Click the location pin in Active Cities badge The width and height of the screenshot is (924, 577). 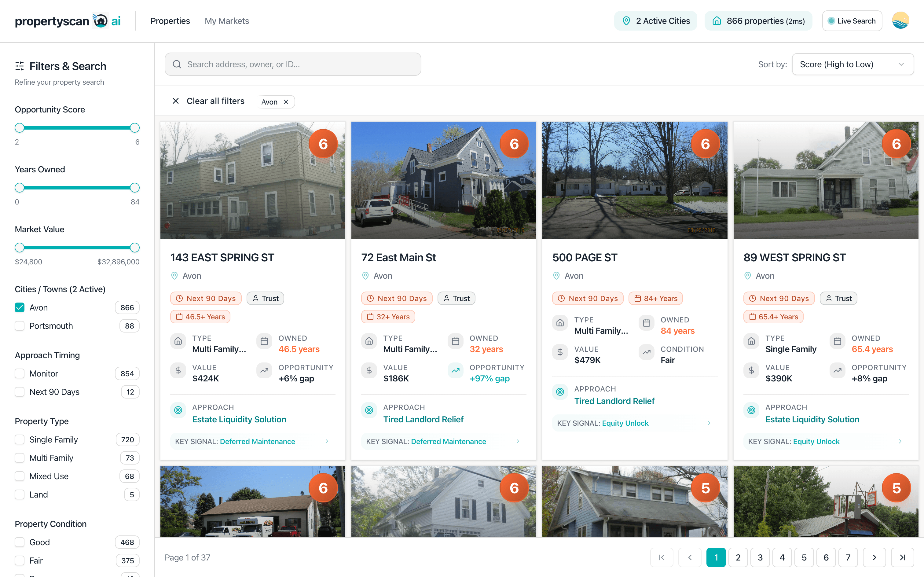click(x=626, y=21)
